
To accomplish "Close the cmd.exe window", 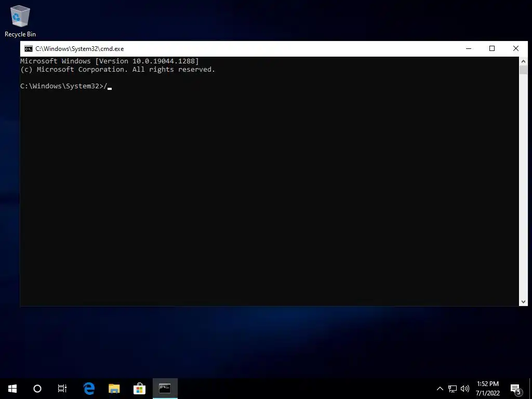I will pyautogui.click(x=516, y=48).
